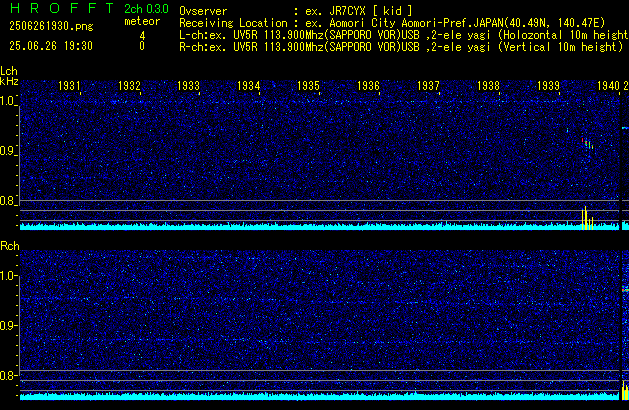Viewport: 629px width, 410px height.
Task: Click the colored meteor echo in Lch spectrogram
Action: (587, 143)
